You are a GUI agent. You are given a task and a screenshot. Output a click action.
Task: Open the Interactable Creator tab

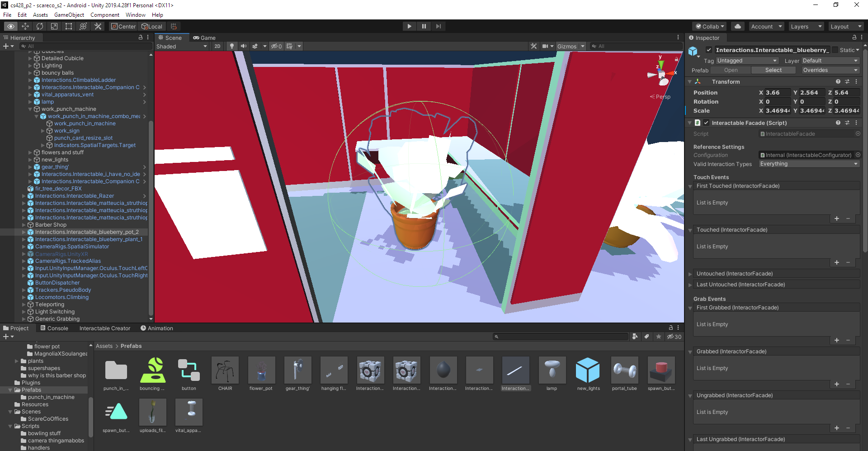(105, 328)
